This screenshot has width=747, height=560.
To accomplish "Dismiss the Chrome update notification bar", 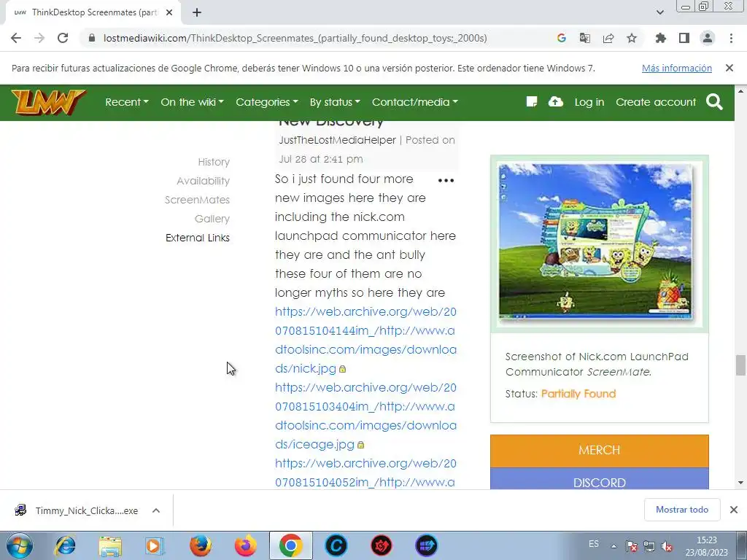I will [x=729, y=68].
